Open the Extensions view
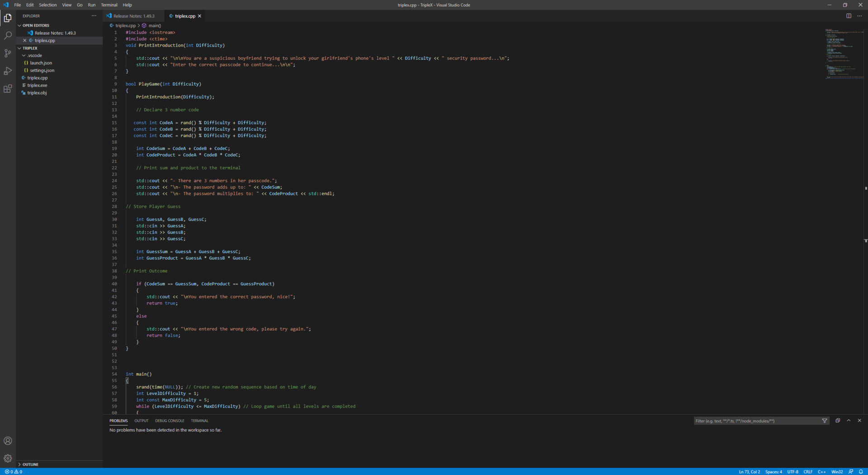This screenshot has height=475, width=868. coord(8,89)
